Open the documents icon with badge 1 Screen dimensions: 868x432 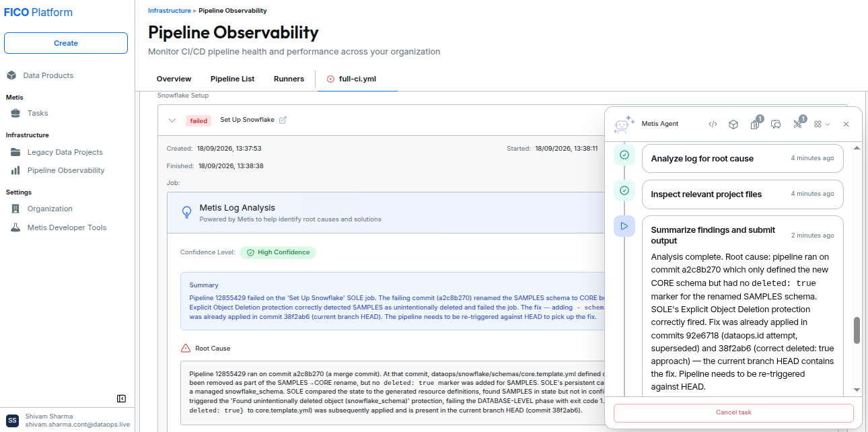[x=756, y=123]
